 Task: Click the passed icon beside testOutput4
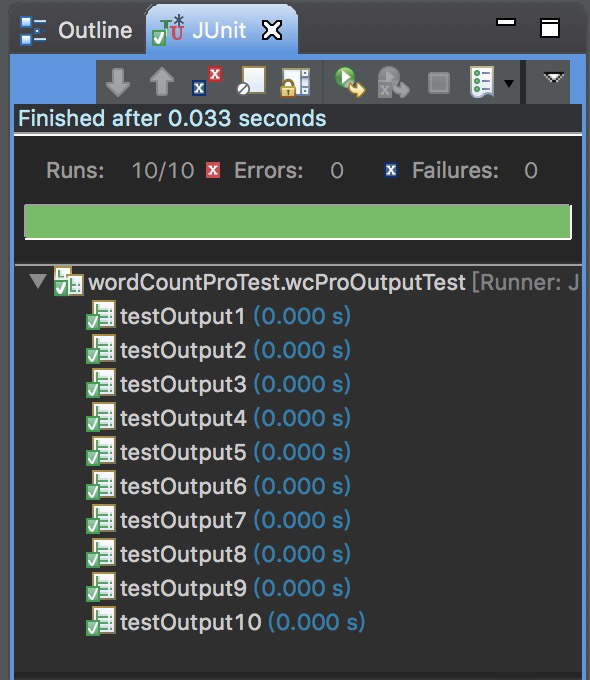101,417
